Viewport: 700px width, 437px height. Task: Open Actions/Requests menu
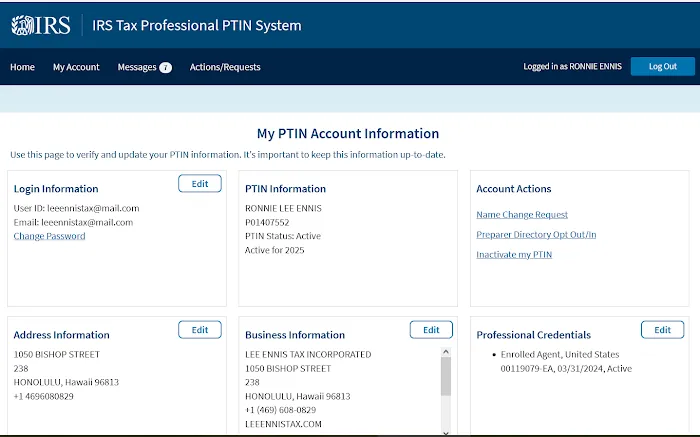tap(225, 67)
